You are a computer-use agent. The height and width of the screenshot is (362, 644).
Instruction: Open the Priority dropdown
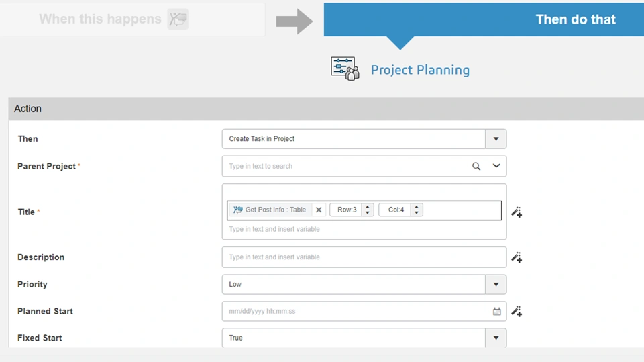[x=496, y=284]
